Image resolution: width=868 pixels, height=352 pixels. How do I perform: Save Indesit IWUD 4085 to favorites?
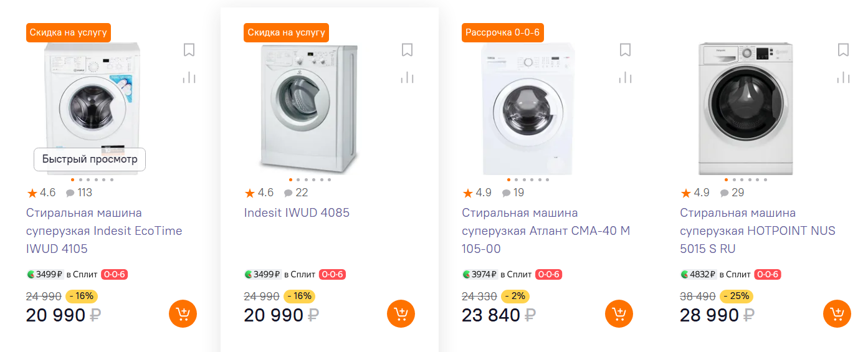(x=408, y=50)
